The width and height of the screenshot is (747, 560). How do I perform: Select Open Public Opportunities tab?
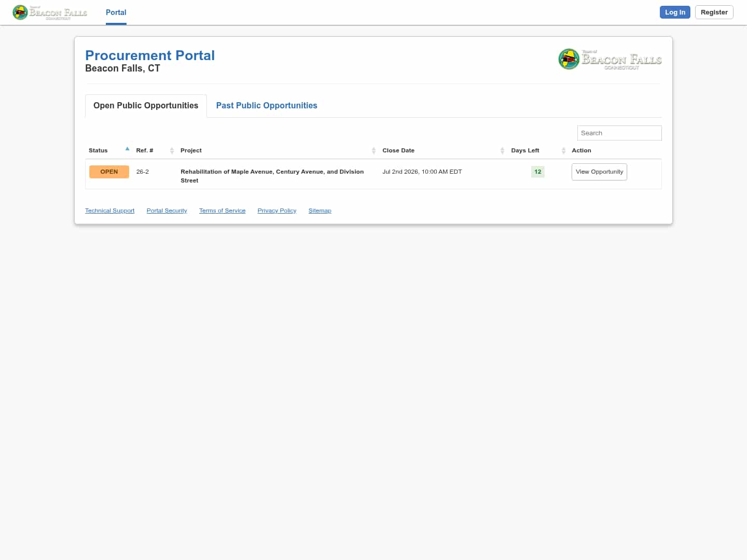click(x=146, y=106)
